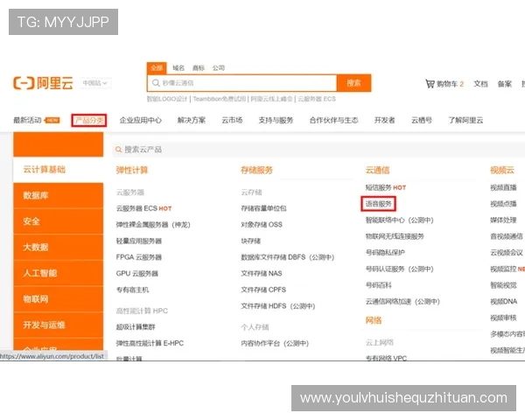This screenshot has width=525, height=420.
Task: Open the 企业应用中心 menu
Action: (x=141, y=120)
